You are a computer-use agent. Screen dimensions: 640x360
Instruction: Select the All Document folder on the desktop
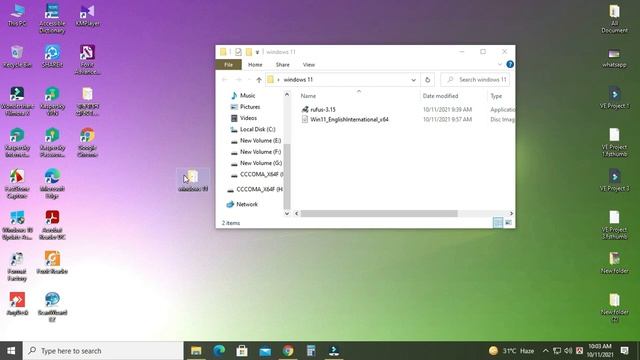(x=614, y=19)
